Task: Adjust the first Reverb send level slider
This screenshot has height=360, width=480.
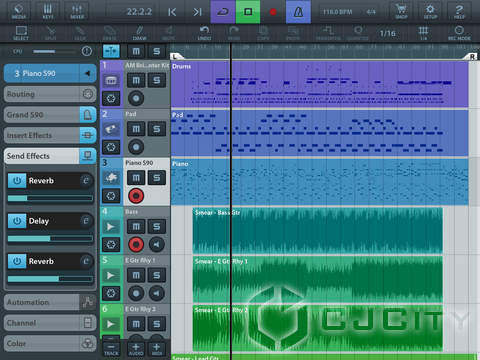Action: click(50, 198)
